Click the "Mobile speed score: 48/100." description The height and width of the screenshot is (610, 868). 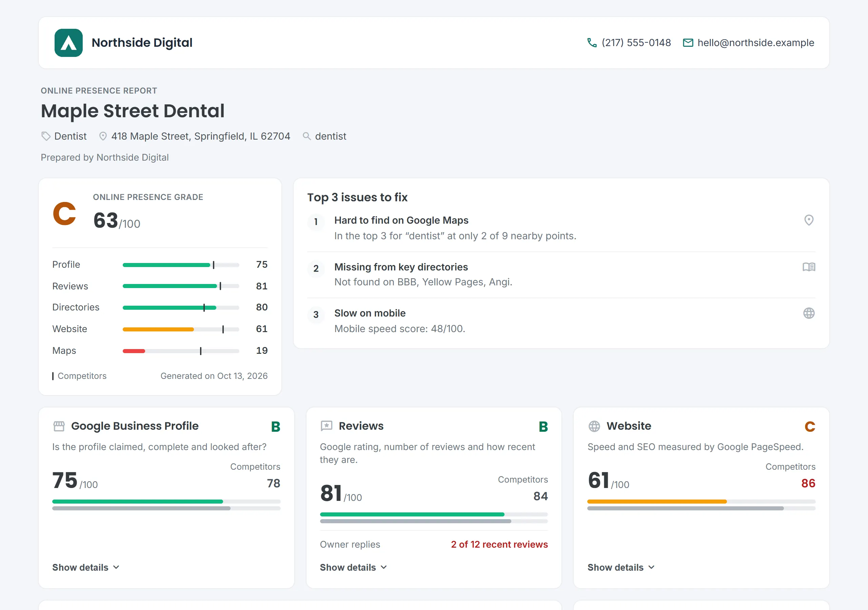400,329
